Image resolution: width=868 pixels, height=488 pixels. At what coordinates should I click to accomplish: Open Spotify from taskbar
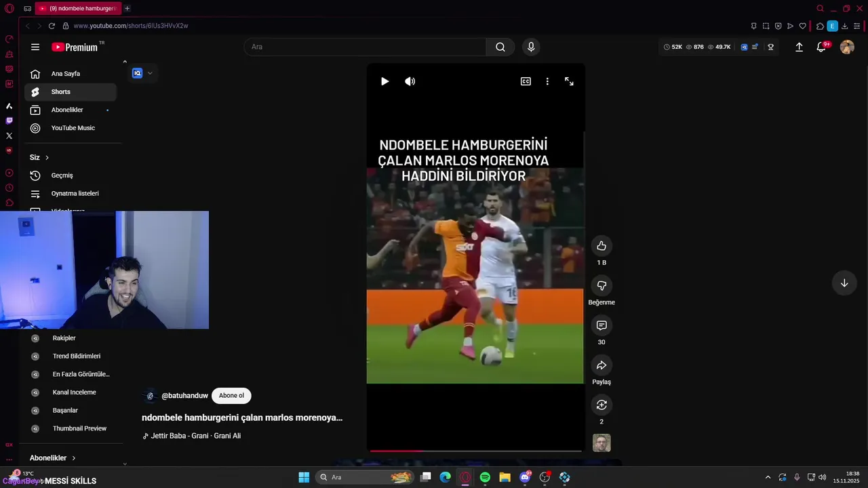click(x=485, y=477)
